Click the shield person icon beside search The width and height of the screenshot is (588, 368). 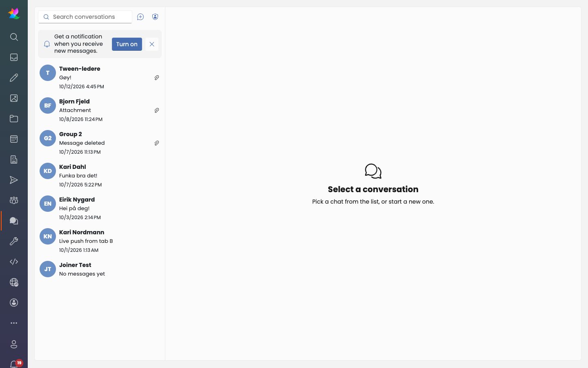(155, 17)
